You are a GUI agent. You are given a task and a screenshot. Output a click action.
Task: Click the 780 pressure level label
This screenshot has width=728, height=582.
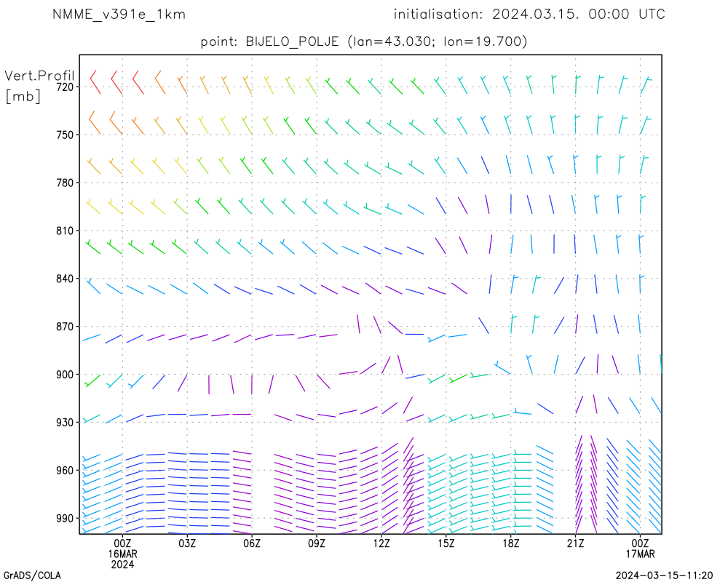(66, 183)
